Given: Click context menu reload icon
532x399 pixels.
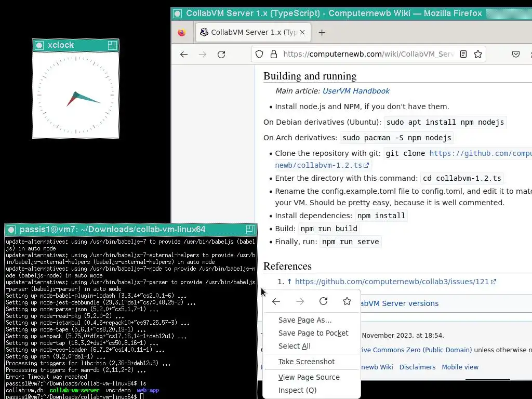Looking at the screenshot, I should pyautogui.click(x=323, y=301).
